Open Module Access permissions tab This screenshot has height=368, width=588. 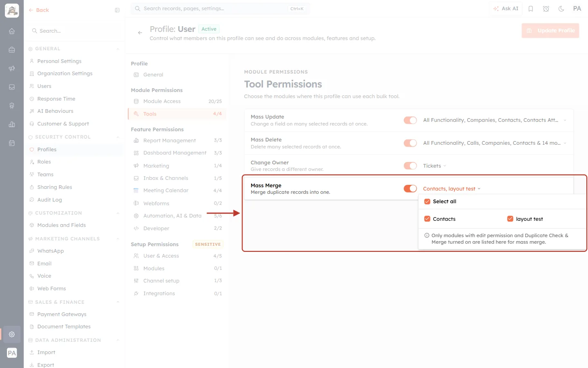177,101
